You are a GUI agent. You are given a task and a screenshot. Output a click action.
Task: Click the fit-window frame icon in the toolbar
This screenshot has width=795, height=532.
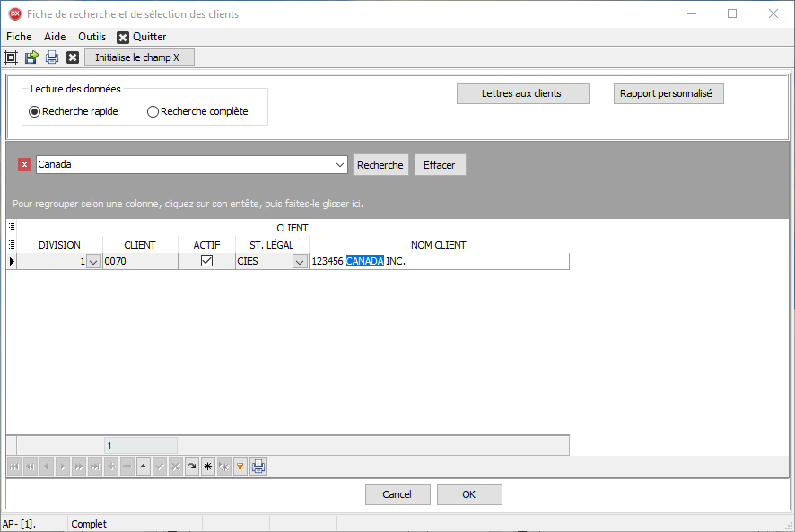point(11,57)
